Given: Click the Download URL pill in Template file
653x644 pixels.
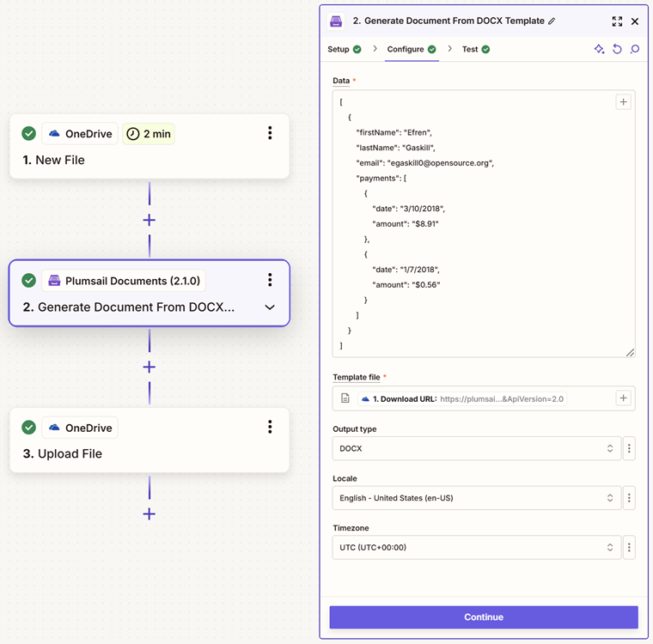Looking at the screenshot, I should 462,398.
